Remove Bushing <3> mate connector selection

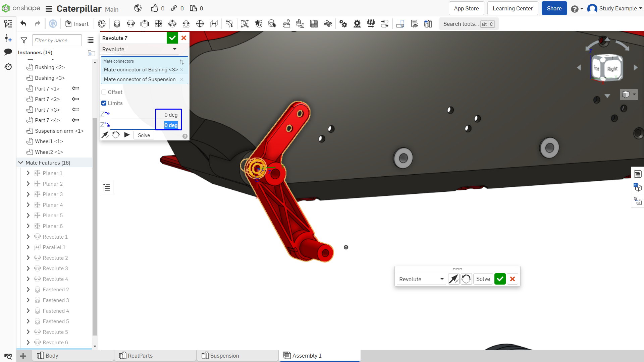pos(182,70)
